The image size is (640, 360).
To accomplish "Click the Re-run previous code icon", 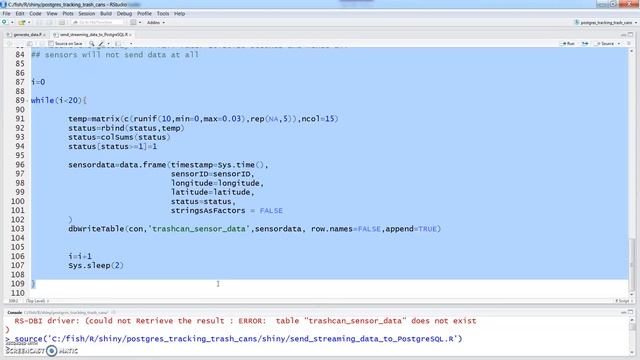I will coord(584,43).
